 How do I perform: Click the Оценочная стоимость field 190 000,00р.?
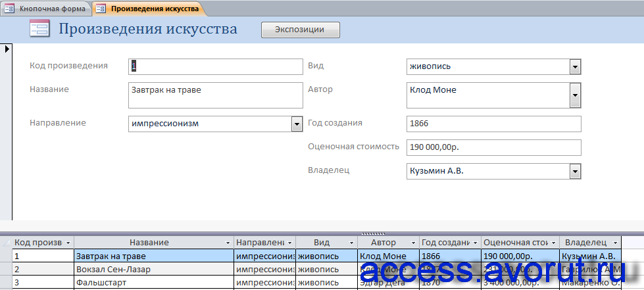[493, 148]
